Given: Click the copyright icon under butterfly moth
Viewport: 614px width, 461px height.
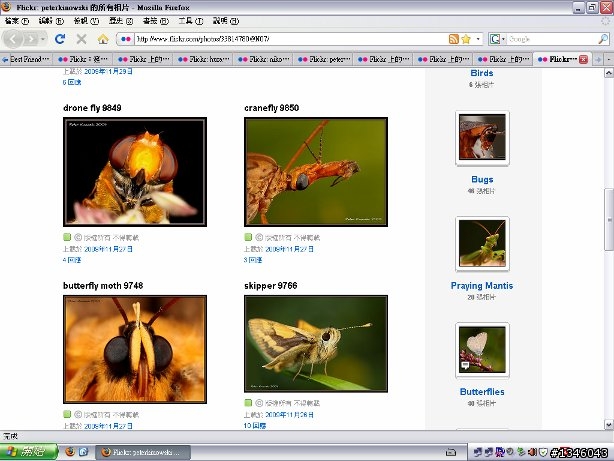Looking at the screenshot, I should coord(78,414).
